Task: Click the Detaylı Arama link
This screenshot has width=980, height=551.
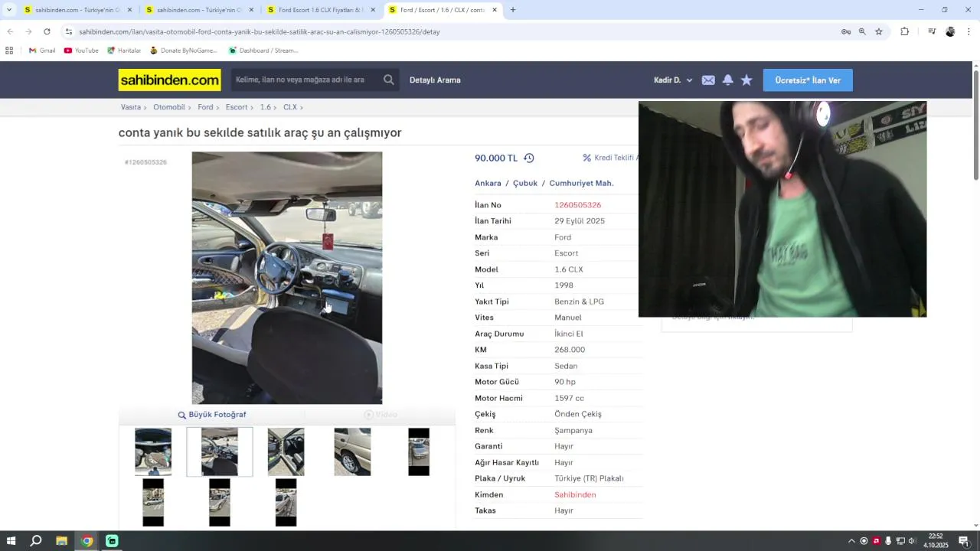Action: coord(435,80)
